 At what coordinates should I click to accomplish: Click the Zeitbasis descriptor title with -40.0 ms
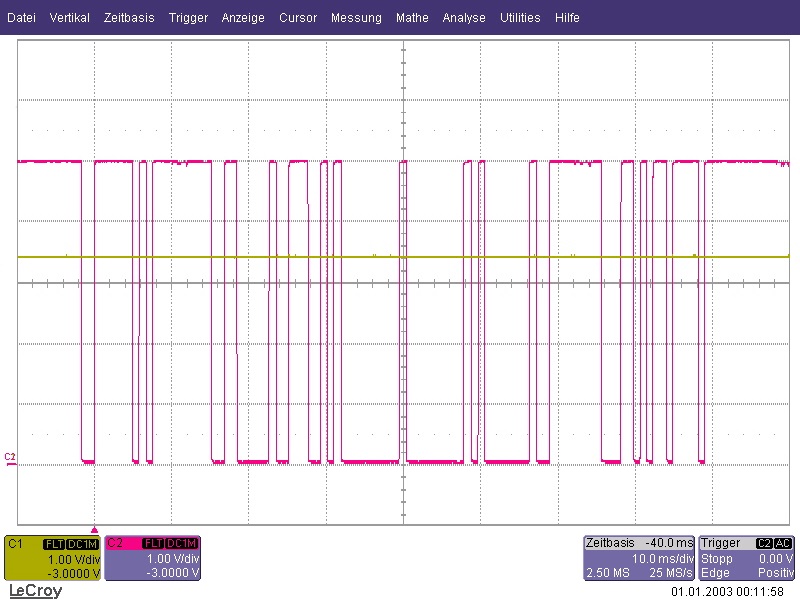pyautogui.click(x=639, y=543)
